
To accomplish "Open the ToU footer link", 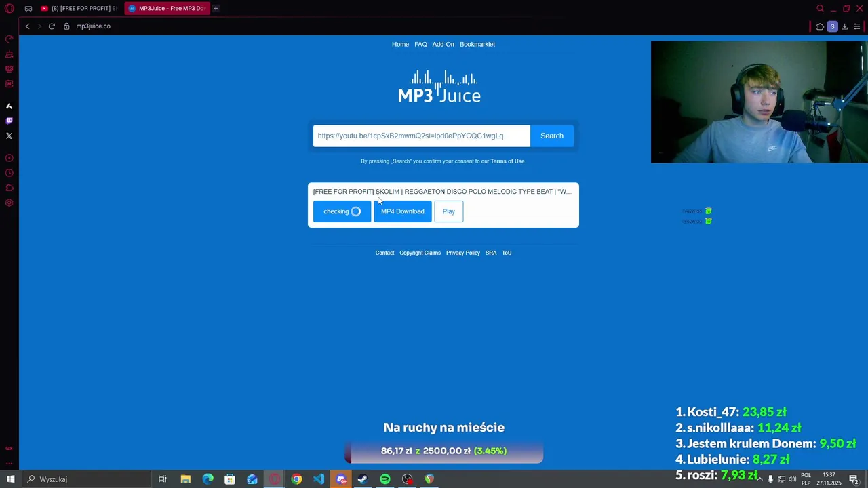I will coord(507,253).
